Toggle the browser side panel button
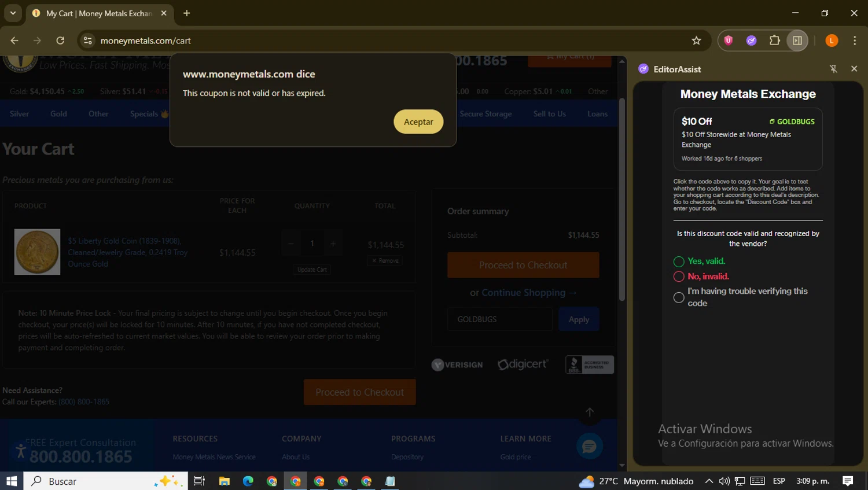The height and width of the screenshot is (490, 868). 797,40
